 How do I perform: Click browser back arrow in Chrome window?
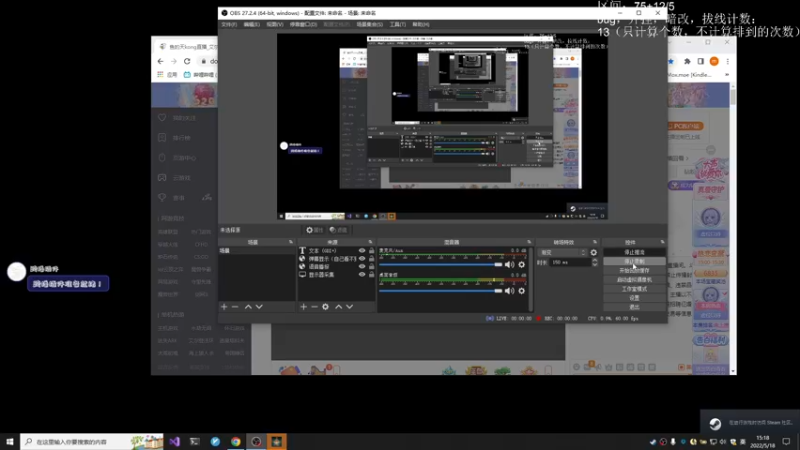point(161,61)
